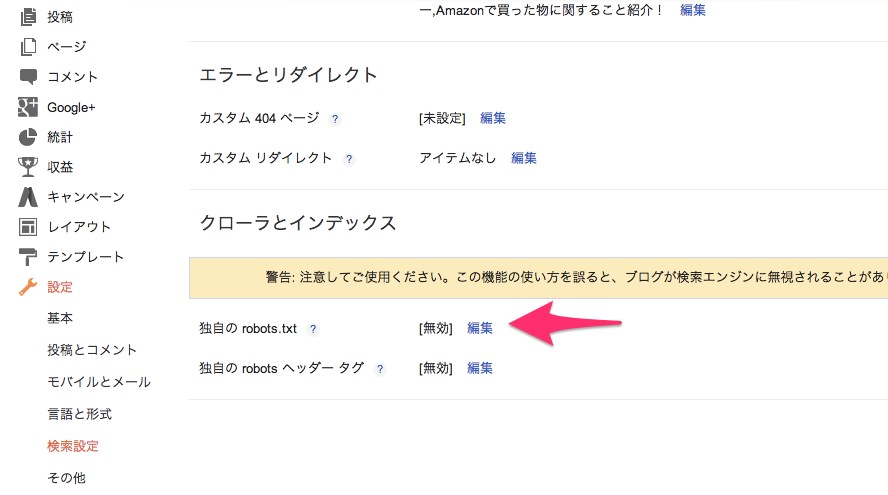
Task: Open 投稿とコメント settings submenu
Action: 92,350
